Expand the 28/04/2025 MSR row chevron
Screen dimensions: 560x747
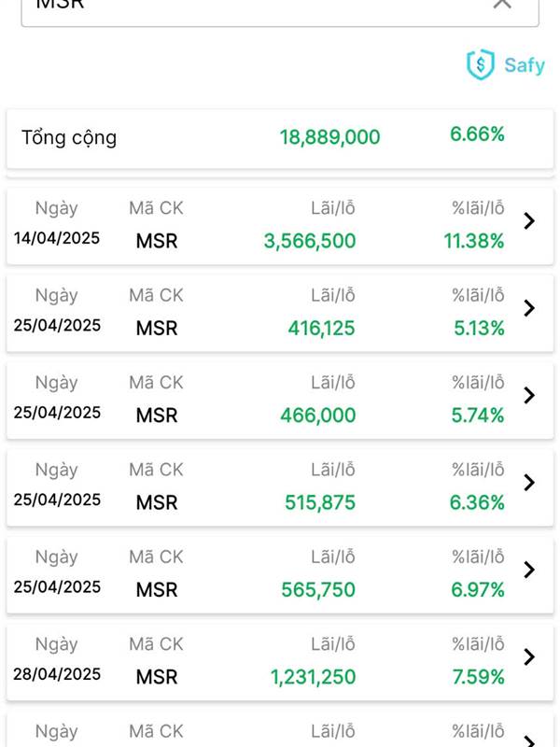tap(529, 656)
